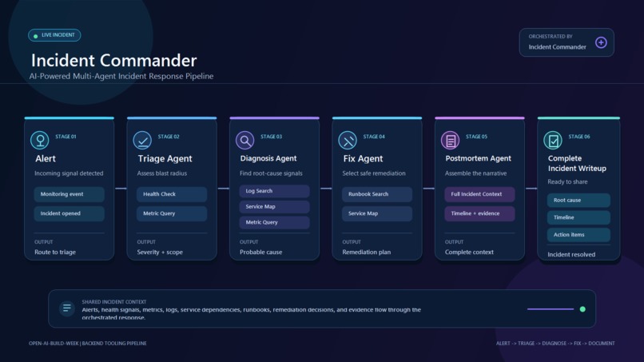Click the Incident resolved text
Viewport: 644px width, 362px height.
click(x=571, y=255)
